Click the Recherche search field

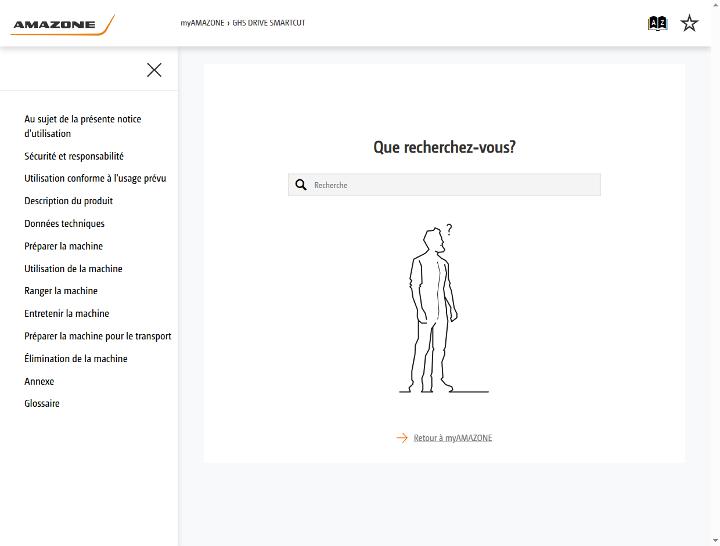pyautogui.click(x=444, y=185)
